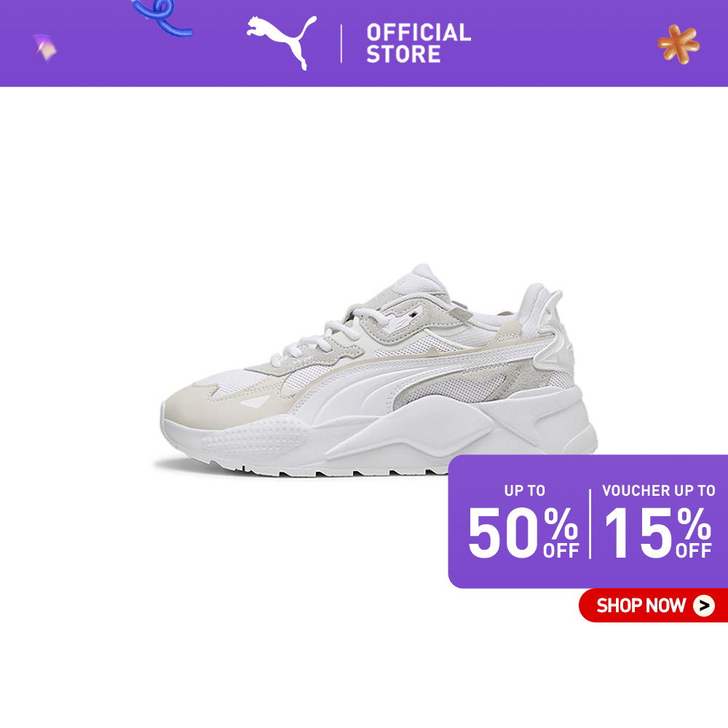This screenshot has height=728, width=728.
Task: Select the Voucher Up To 15% Off offer
Action: [658, 522]
